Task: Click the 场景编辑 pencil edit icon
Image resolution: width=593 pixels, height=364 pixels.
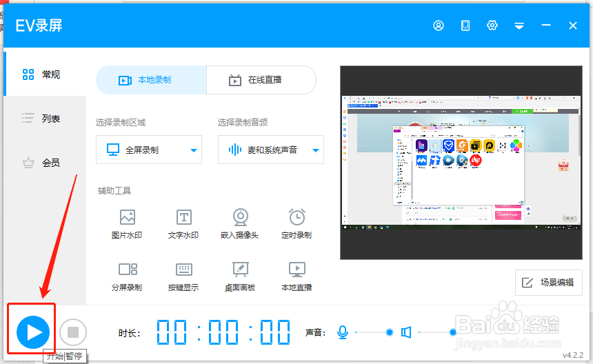Action: 527,283
